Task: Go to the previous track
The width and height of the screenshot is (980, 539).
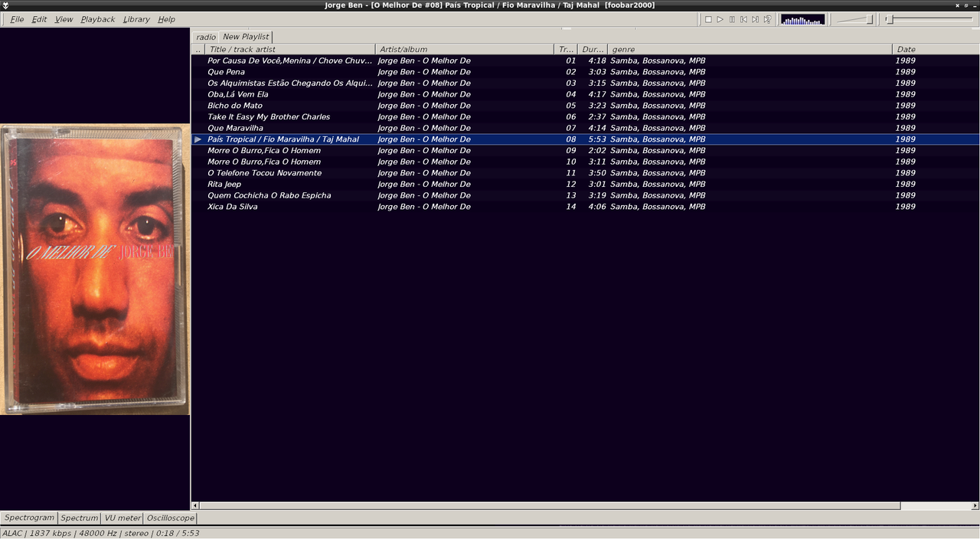Action: click(743, 19)
